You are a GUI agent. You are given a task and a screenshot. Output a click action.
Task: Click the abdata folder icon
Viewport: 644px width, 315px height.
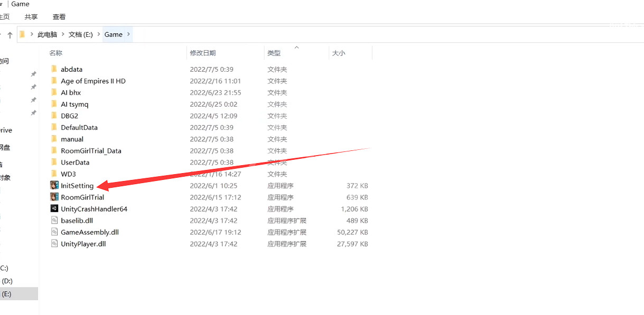[54, 69]
